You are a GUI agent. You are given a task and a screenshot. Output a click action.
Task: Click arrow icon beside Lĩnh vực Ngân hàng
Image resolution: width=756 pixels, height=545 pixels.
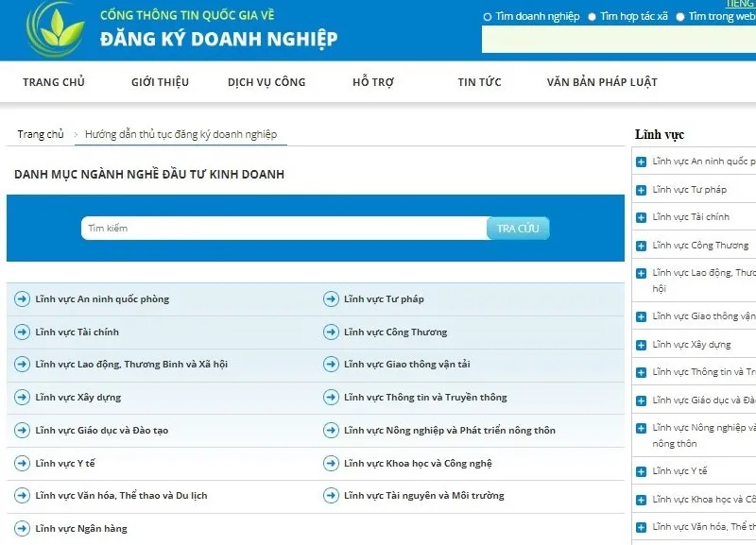pos(23,528)
